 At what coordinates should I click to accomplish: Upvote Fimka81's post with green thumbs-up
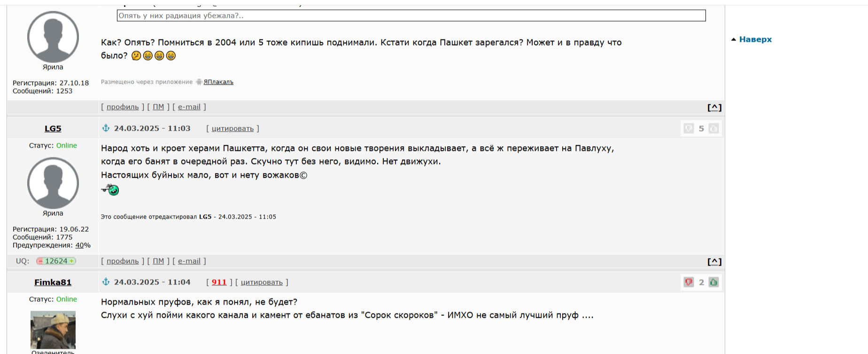[713, 282]
